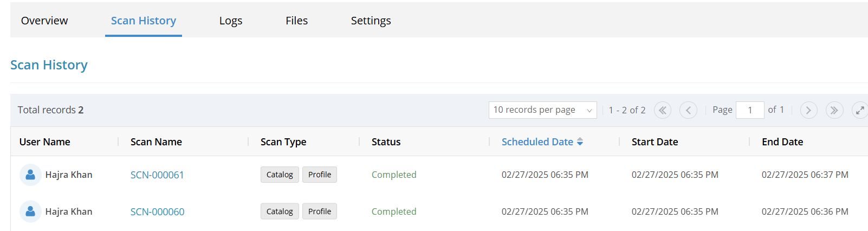Expand table with fullscreen arrows icon
Viewport: 868px width, 231px height.
click(860, 110)
